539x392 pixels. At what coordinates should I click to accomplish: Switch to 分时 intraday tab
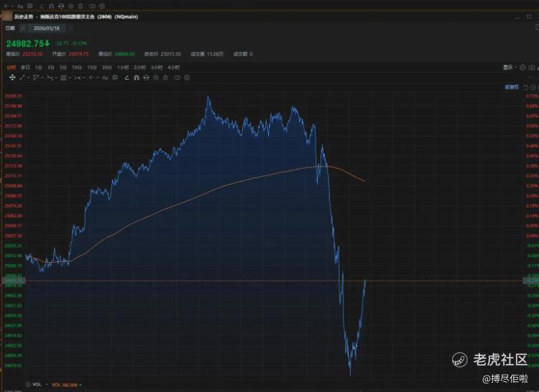click(x=11, y=67)
